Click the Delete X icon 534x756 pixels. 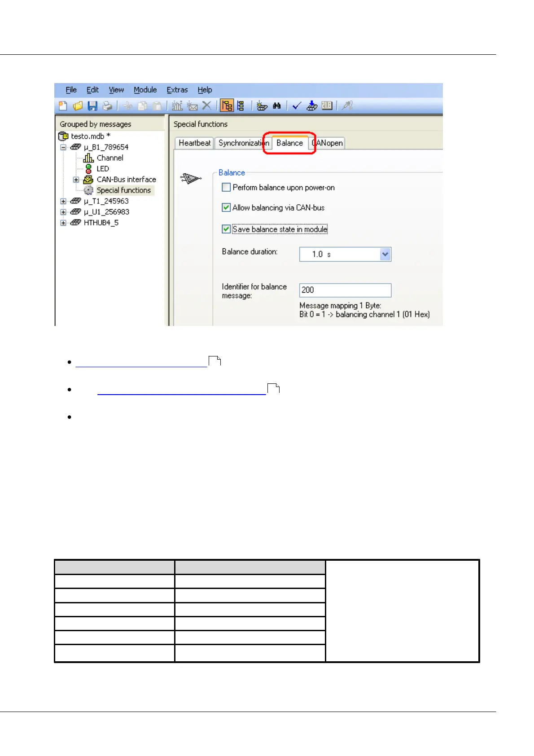pos(206,106)
